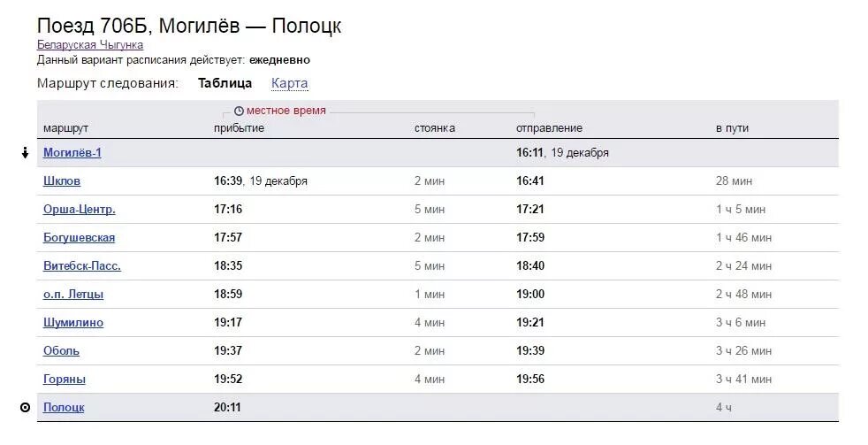The height and width of the screenshot is (445, 868).
Task: Select the Таблица route view
Action: coord(225,83)
